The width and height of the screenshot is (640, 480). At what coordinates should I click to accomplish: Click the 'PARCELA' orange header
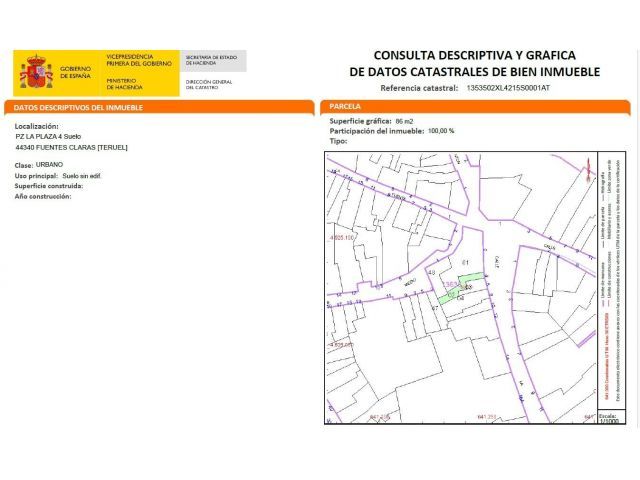[x=345, y=107]
